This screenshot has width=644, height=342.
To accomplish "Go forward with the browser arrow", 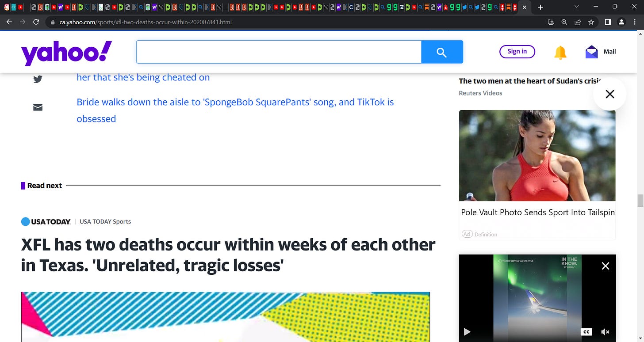I will 23,22.
